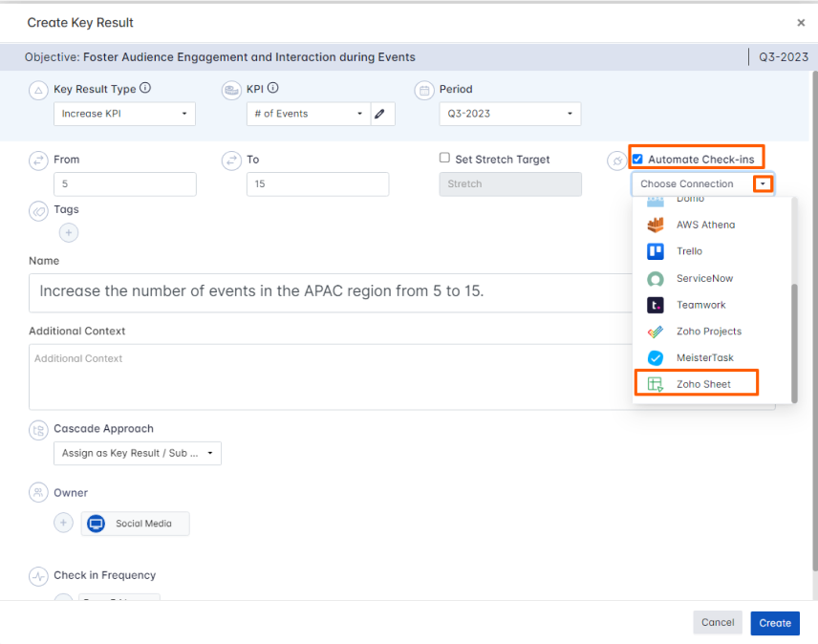Click the From swap-arrows icon
This screenshot has width=818, height=644.
coord(38,161)
